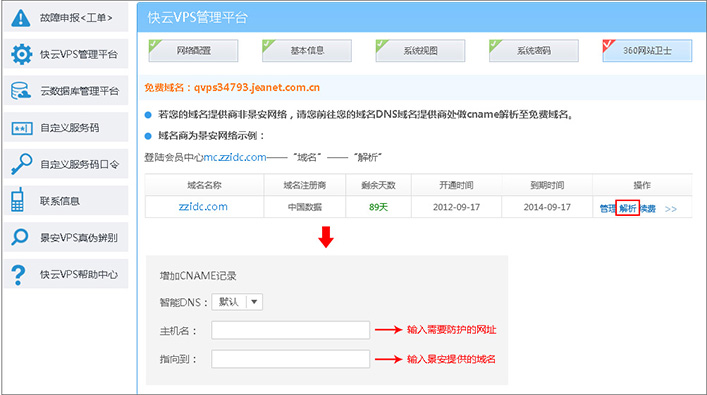The image size is (707, 395).
Task: Switch to the 基本信息 tab
Action: 307,51
